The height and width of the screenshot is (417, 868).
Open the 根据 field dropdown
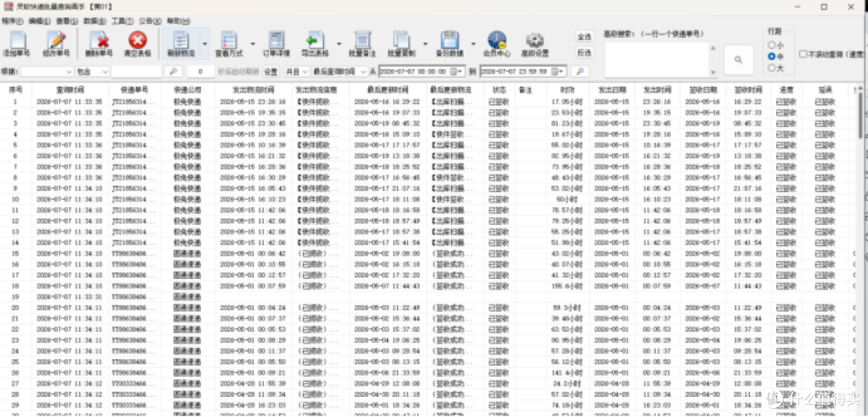pyautogui.click(x=68, y=72)
